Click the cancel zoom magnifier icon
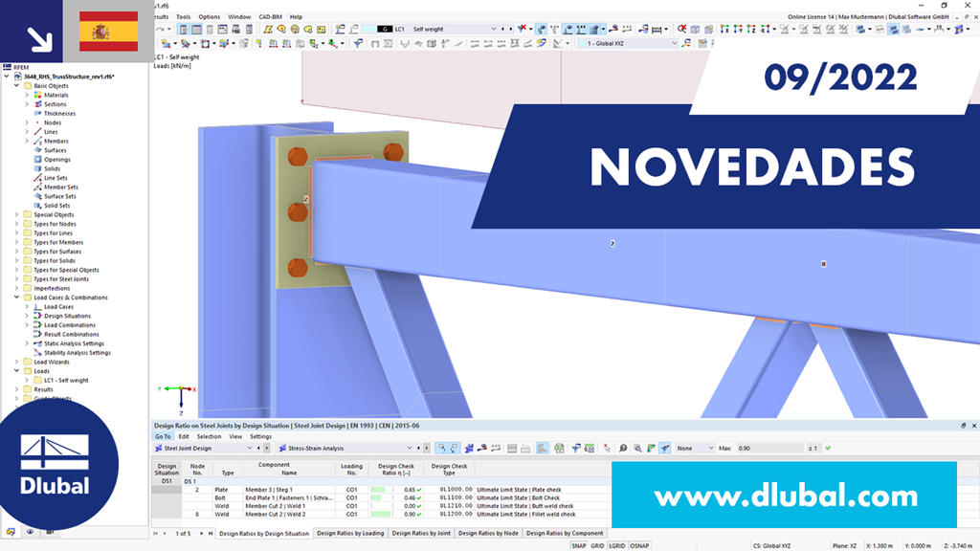 (681, 29)
